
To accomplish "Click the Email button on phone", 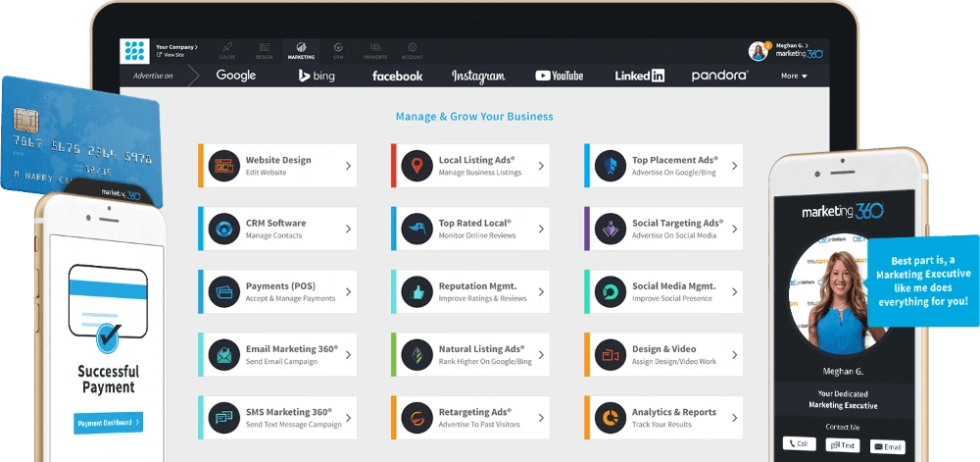I will [887, 447].
